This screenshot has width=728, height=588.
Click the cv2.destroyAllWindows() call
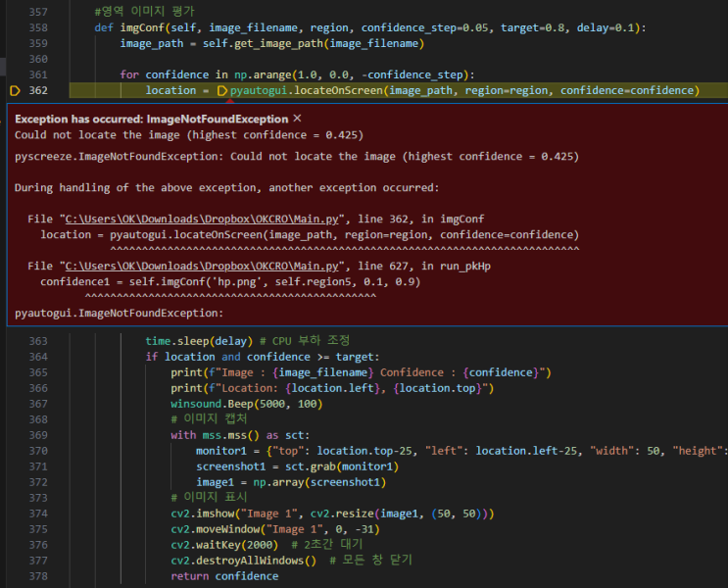coord(243,561)
